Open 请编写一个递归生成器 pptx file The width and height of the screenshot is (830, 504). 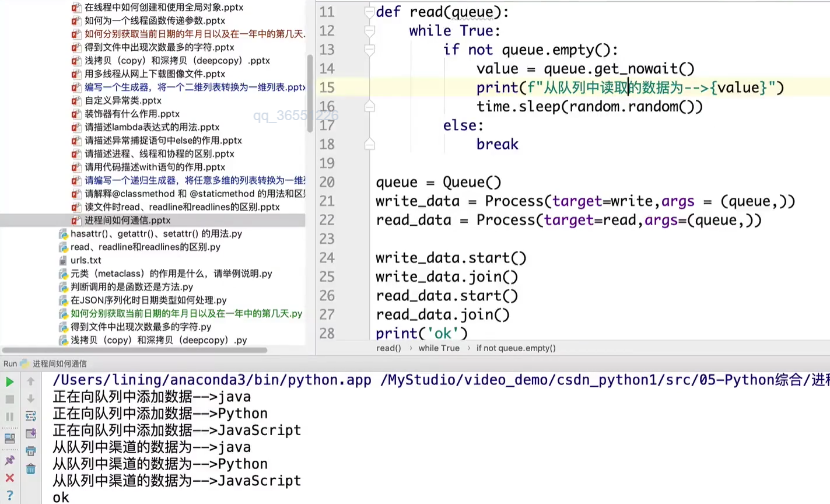(x=195, y=180)
